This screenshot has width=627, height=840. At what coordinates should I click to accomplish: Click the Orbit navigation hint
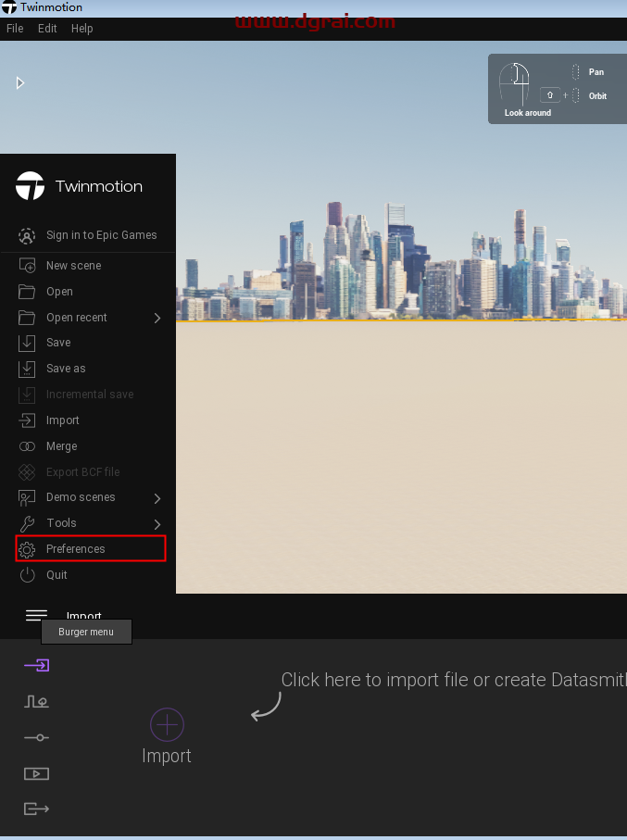click(x=597, y=96)
